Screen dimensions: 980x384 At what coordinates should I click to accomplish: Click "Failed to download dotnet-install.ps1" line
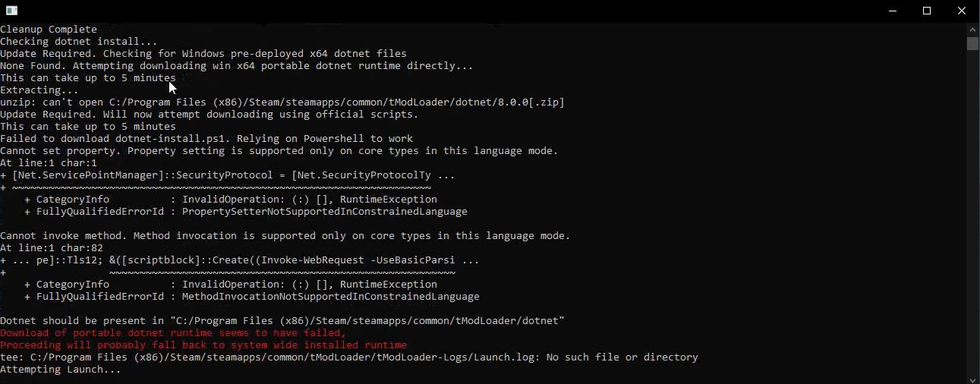click(x=206, y=139)
